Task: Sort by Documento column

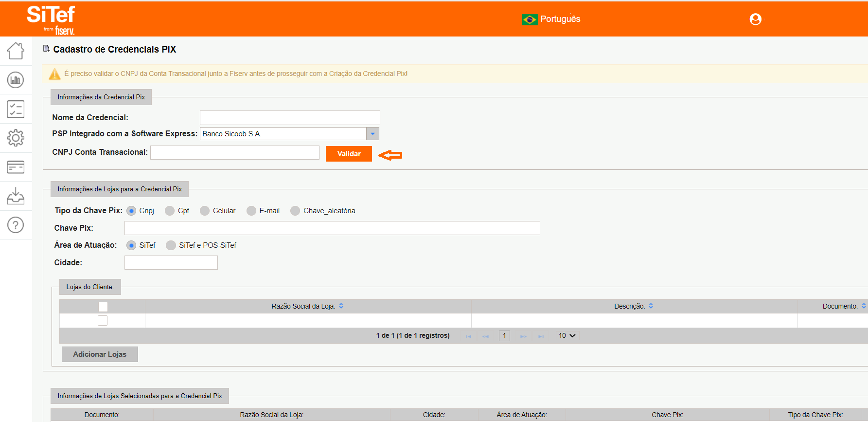Action: (864, 306)
